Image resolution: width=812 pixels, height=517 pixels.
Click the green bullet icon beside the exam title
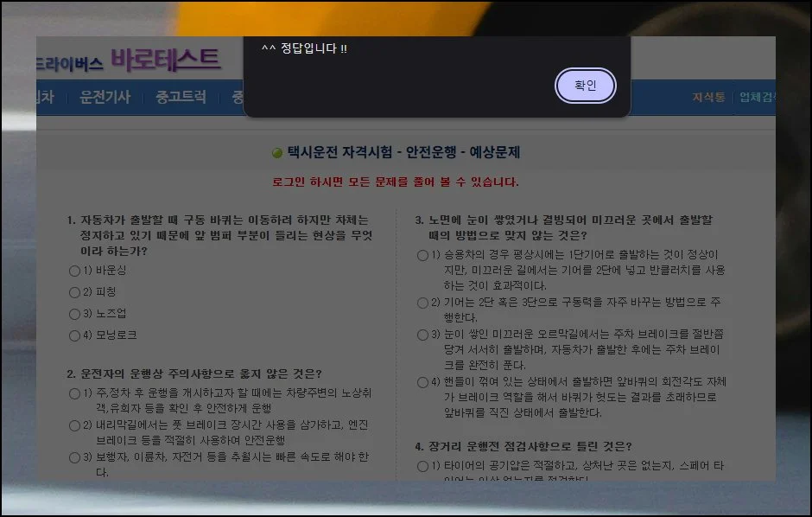[x=277, y=153]
